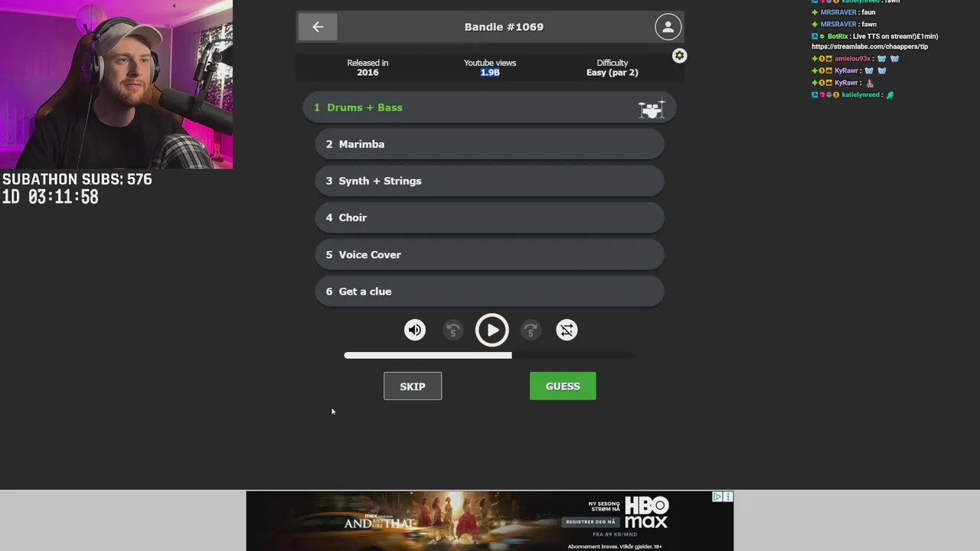Select the Get a clue row
The image size is (980, 551).
(x=490, y=291)
